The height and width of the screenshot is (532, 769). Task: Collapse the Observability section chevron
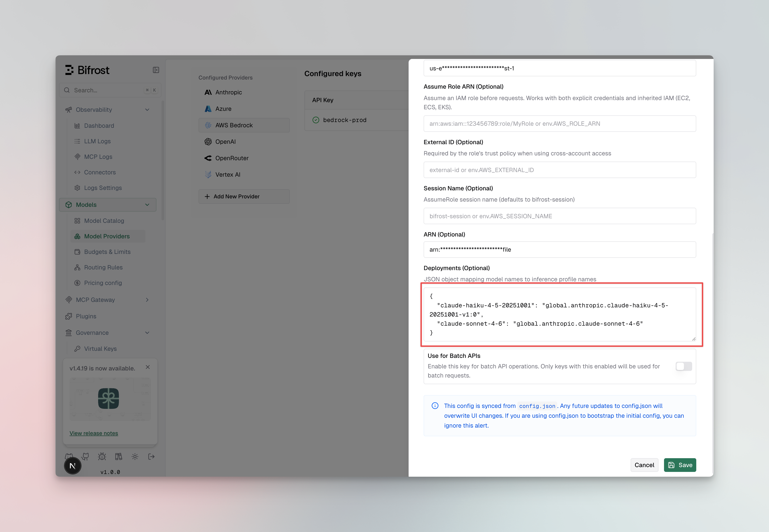147,110
